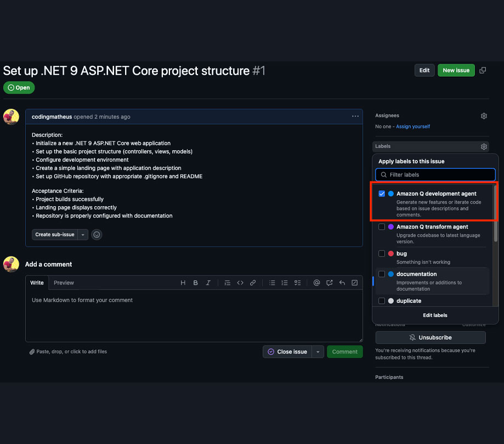The height and width of the screenshot is (444, 504).
Task: Insert a task list
Action: point(298,283)
